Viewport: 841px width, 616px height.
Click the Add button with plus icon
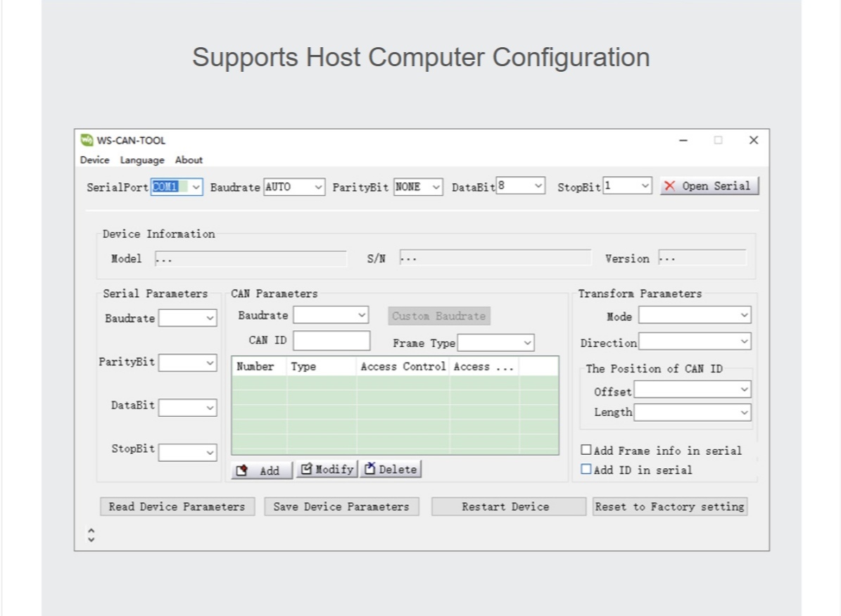point(262,470)
